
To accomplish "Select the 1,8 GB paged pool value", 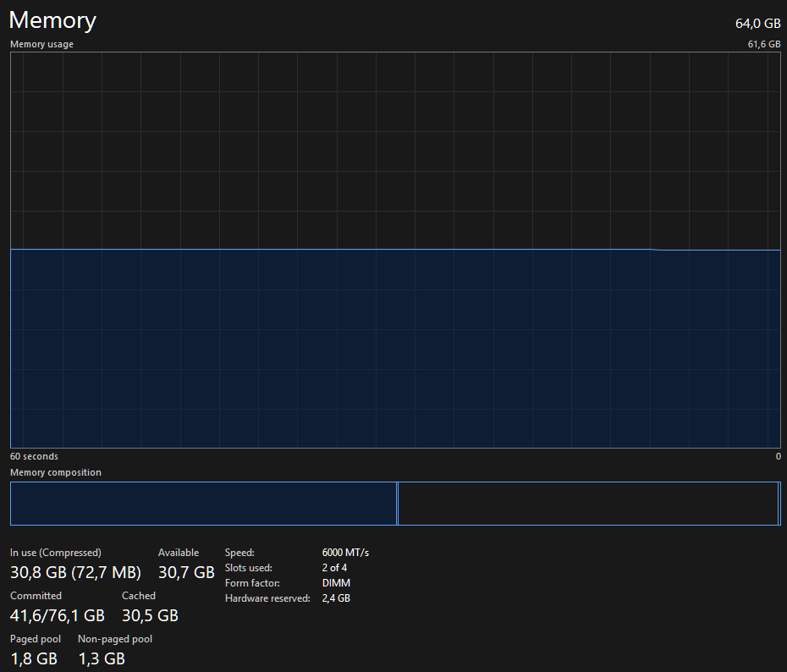I will point(34,658).
